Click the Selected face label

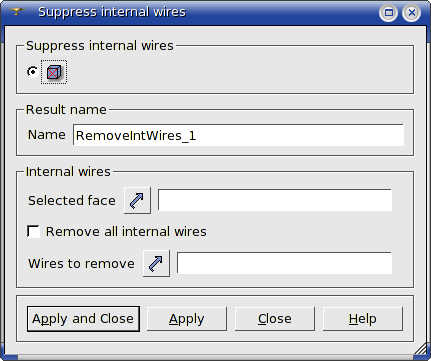coord(72,201)
